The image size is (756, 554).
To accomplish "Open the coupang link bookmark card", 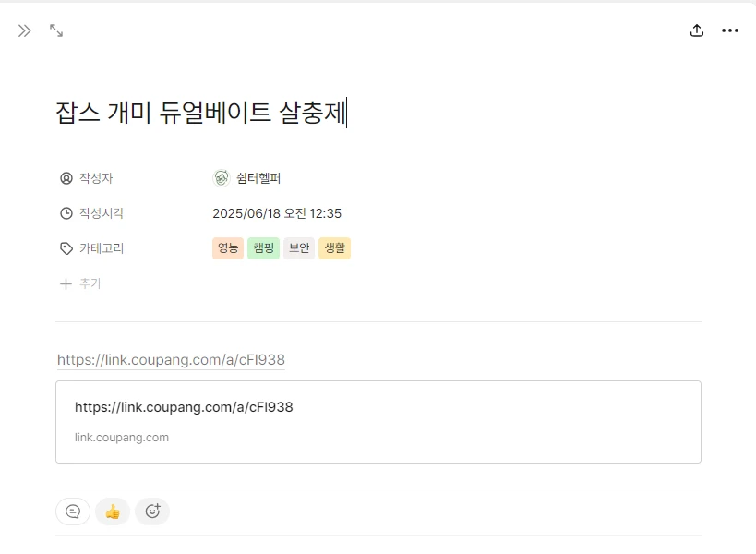I will click(x=378, y=422).
